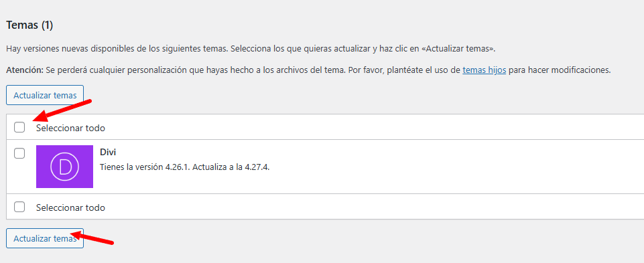Select the Divi theme name text
The height and width of the screenshot is (263, 644).
click(x=108, y=152)
